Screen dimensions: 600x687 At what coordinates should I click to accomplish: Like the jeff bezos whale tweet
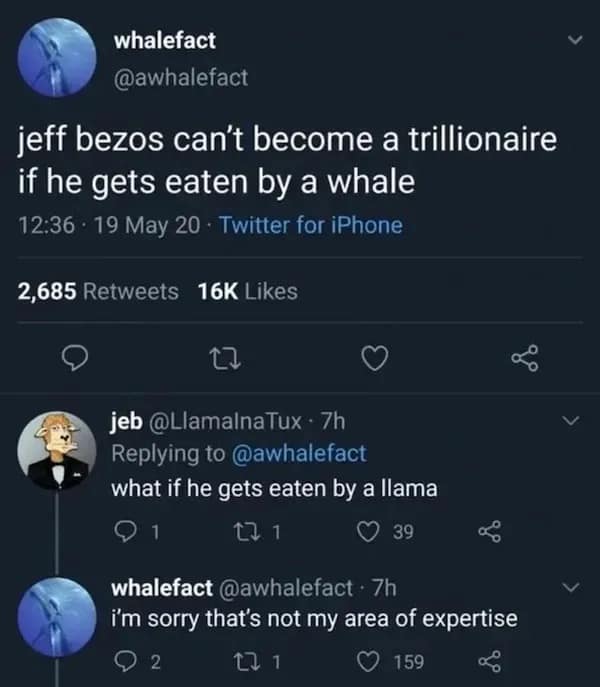click(x=374, y=357)
